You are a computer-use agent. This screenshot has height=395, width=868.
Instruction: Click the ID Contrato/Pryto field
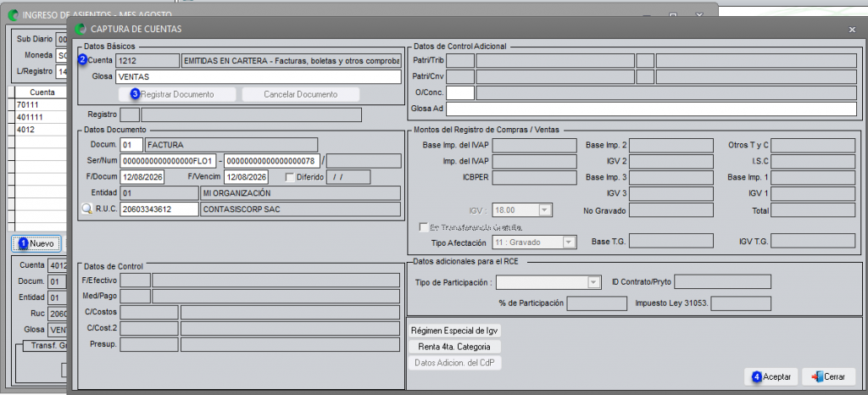(722, 282)
